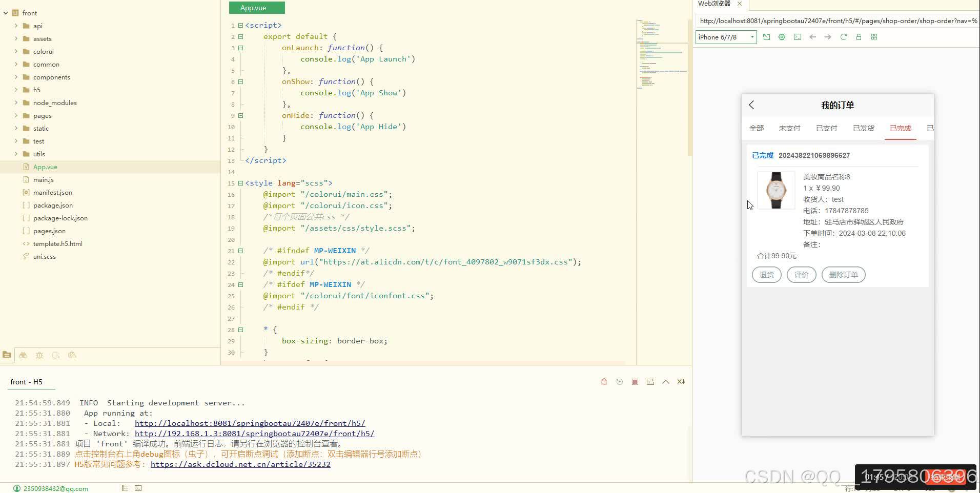Viewport: 980px width, 493px height.
Task: Click the 删除订单 button
Action: pyautogui.click(x=844, y=275)
